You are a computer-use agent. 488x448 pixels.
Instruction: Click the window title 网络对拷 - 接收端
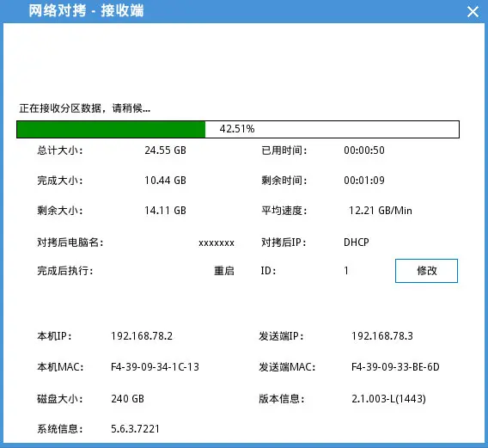point(86,11)
